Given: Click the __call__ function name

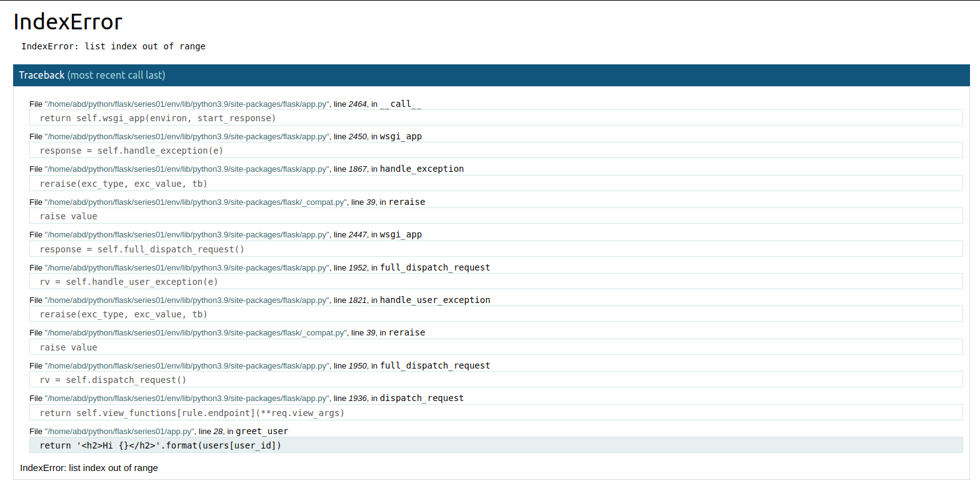Looking at the screenshot, I should 401,104.
